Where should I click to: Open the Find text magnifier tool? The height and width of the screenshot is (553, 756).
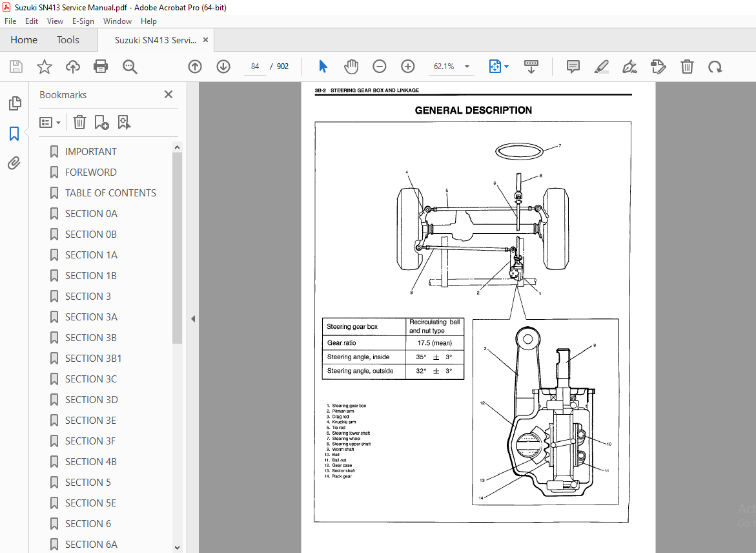click(130, 67)
